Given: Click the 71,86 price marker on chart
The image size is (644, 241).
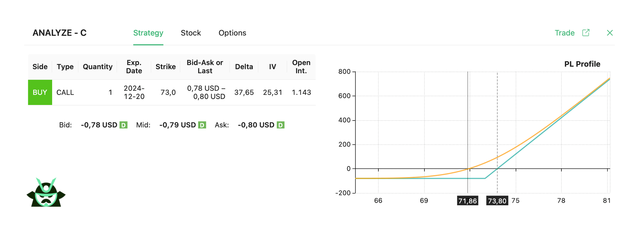Looking at the screenshot, I should pyautogui.click(x=468, y=201).
